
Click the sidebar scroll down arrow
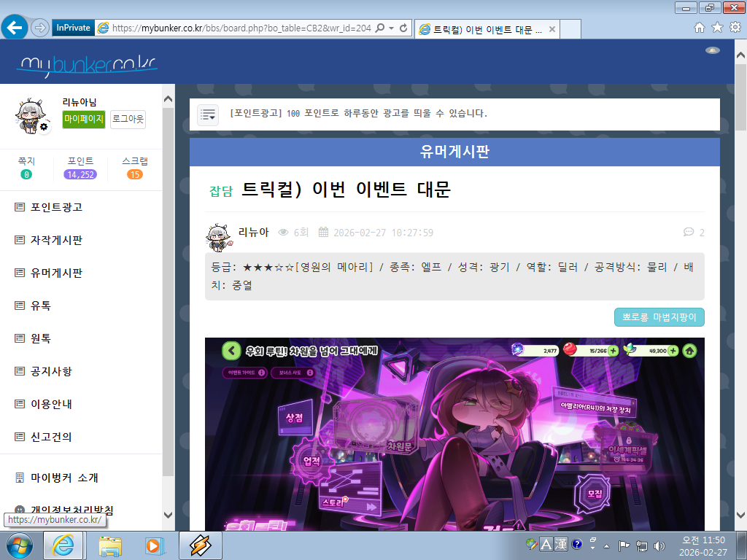(169, 516)
